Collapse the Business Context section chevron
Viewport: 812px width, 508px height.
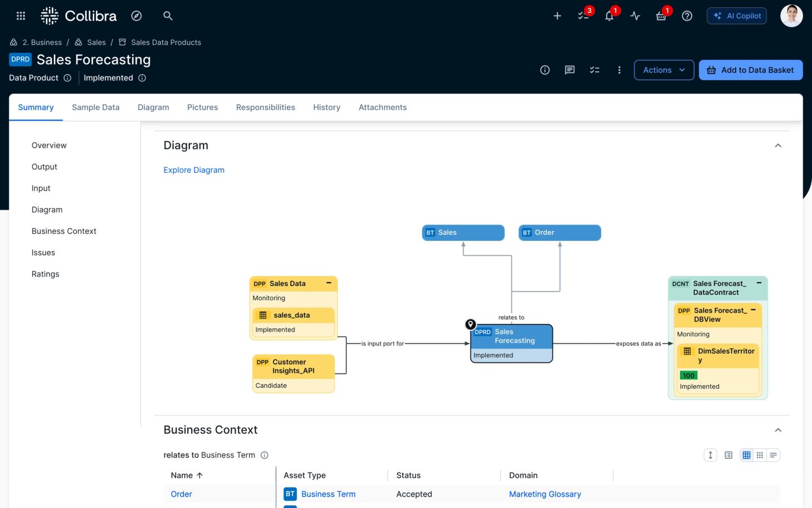pyautogui.click(x=778, y=430)
